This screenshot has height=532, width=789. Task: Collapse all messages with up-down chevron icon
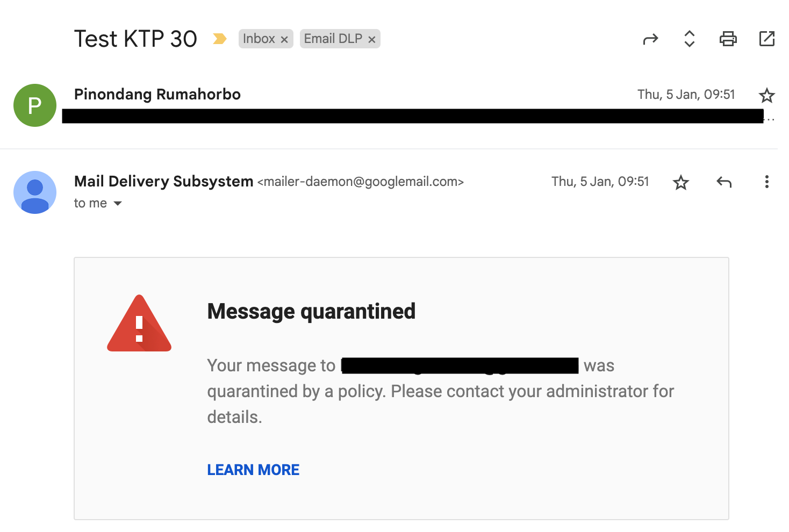[x=690, y=39]
